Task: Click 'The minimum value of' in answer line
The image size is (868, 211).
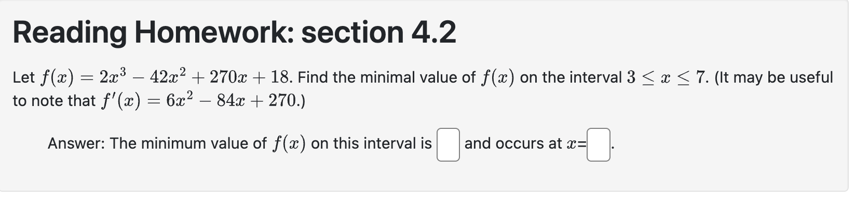Action: click(188, 143)
